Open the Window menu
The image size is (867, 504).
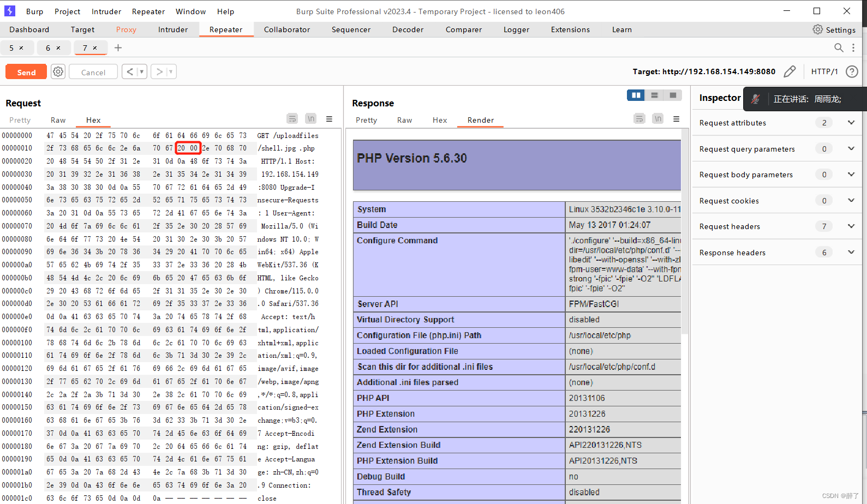tap(190, 11)
